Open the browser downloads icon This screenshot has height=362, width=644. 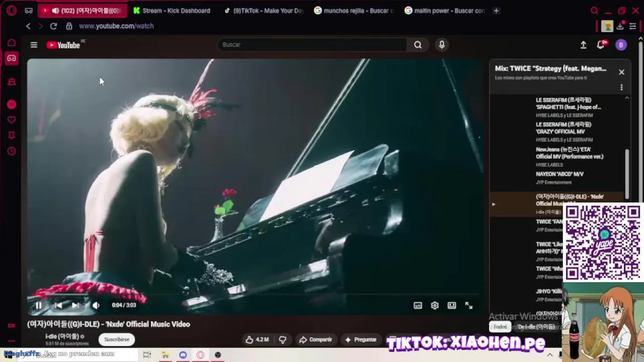pyautogui.click(x=620, y=26)
